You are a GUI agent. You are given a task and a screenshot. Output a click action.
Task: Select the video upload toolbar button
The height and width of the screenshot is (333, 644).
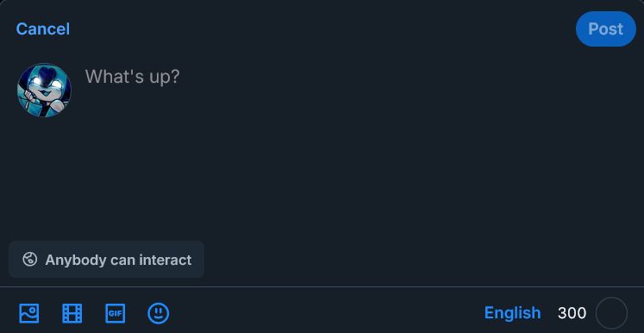[x=72, y=313]
